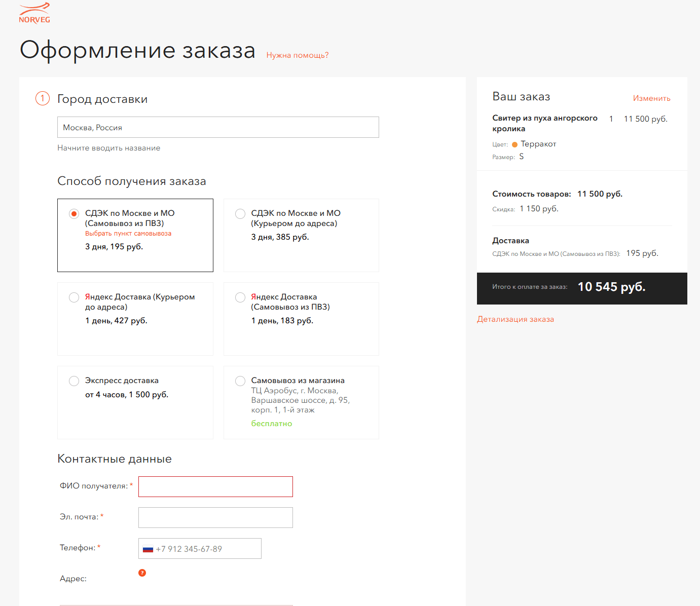Click the step 1 circle icon

tap(43, 98)
